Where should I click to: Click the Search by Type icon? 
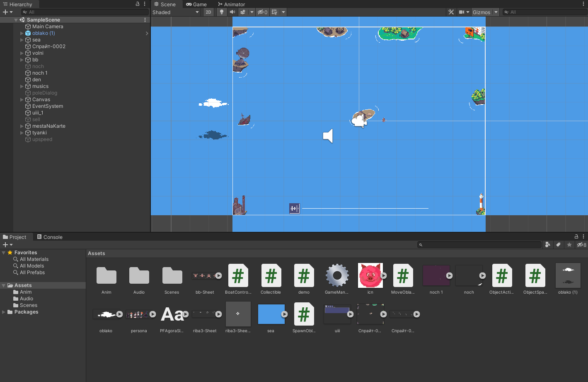pyautogui.click(x=547, y=245)
